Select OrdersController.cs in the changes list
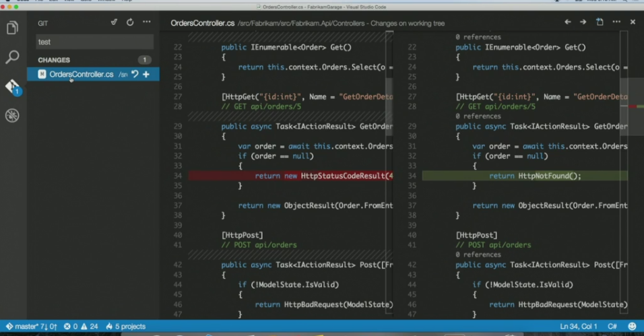The width and height of the screenshot is (644, 336). click(x=81, y=74)
